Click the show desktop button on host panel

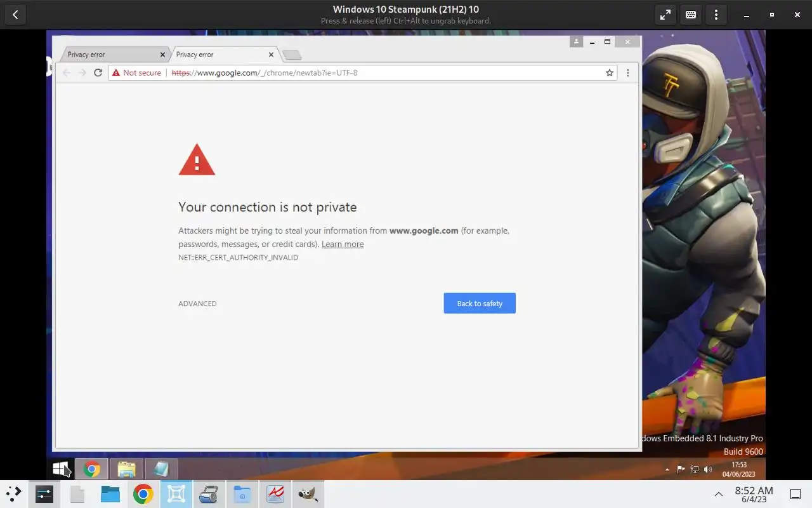click(796, 494)
